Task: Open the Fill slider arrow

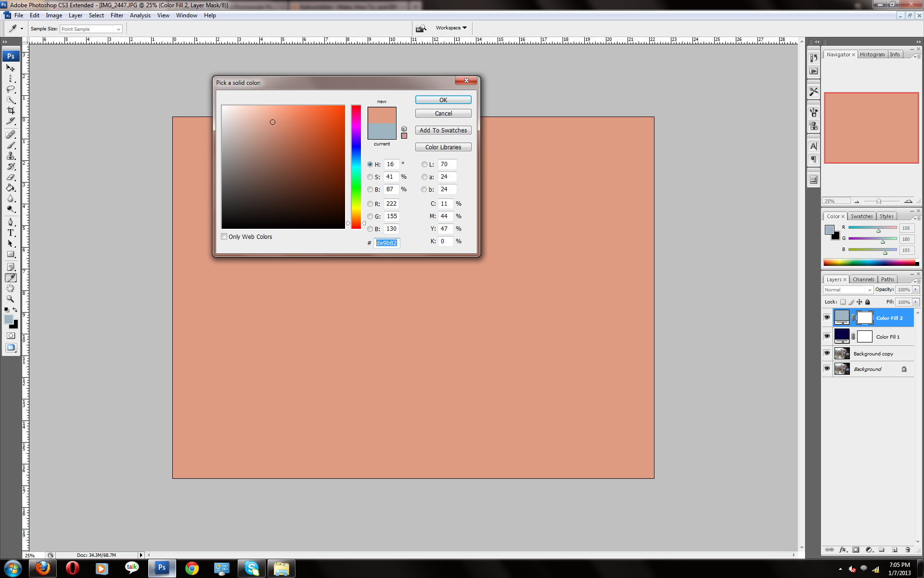Action: (915, 302)
